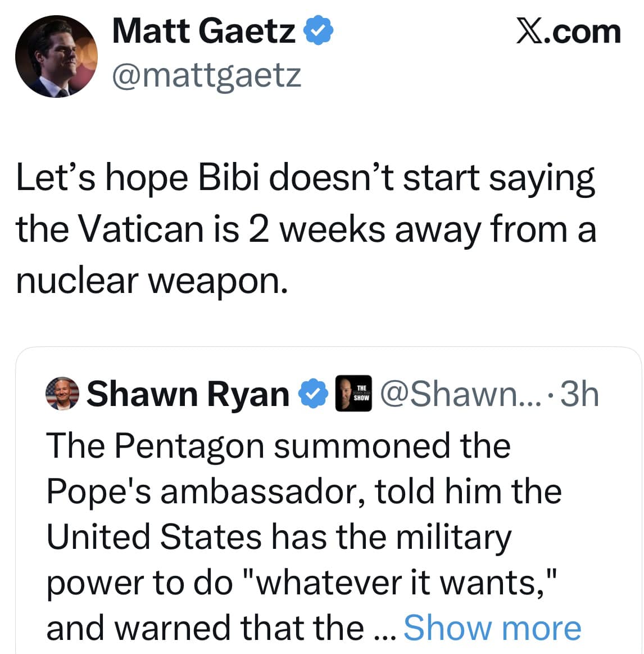Click the 'United States' text in quote
This screenshot has height=654, width=644.
pos(153,536)
